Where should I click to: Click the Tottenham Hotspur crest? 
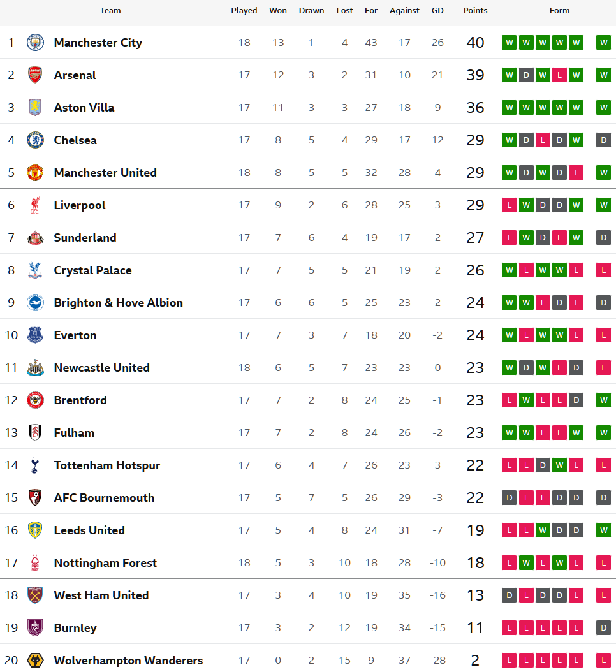(35, 465)
